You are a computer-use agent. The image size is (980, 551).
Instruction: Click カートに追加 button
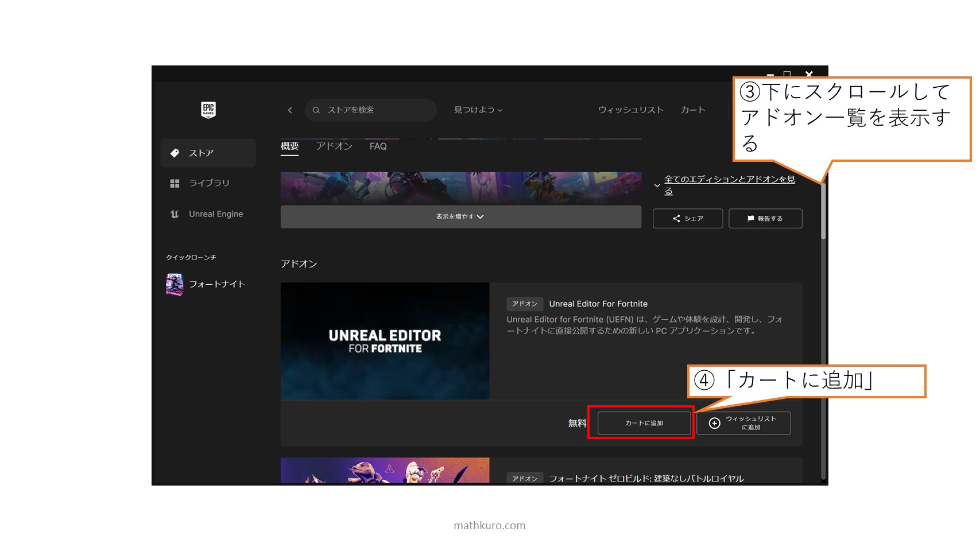[644, 423]
